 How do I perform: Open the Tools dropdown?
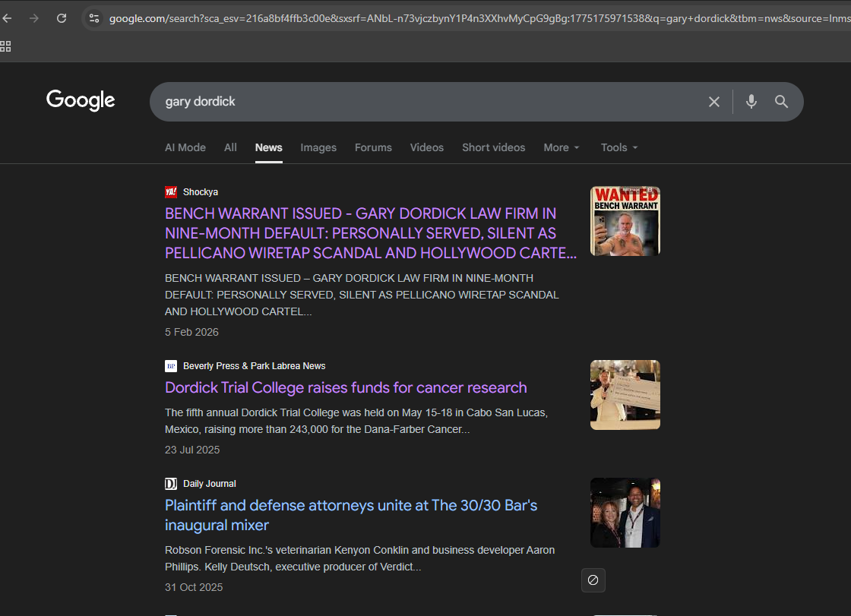point(619,147)
